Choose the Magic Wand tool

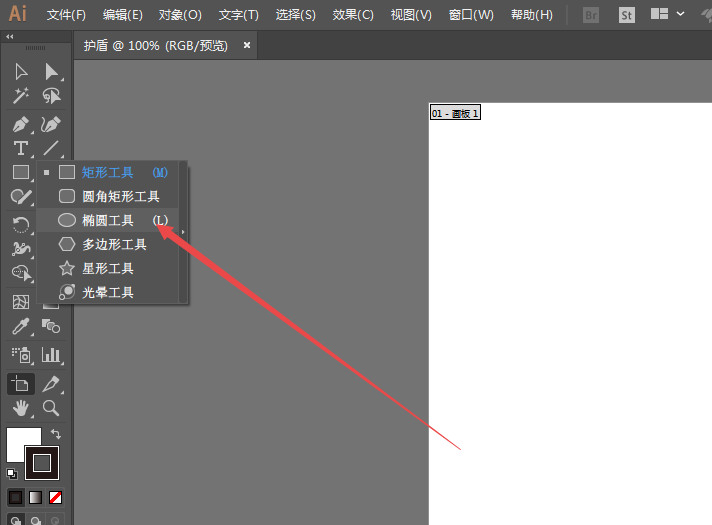coord(21,96)
